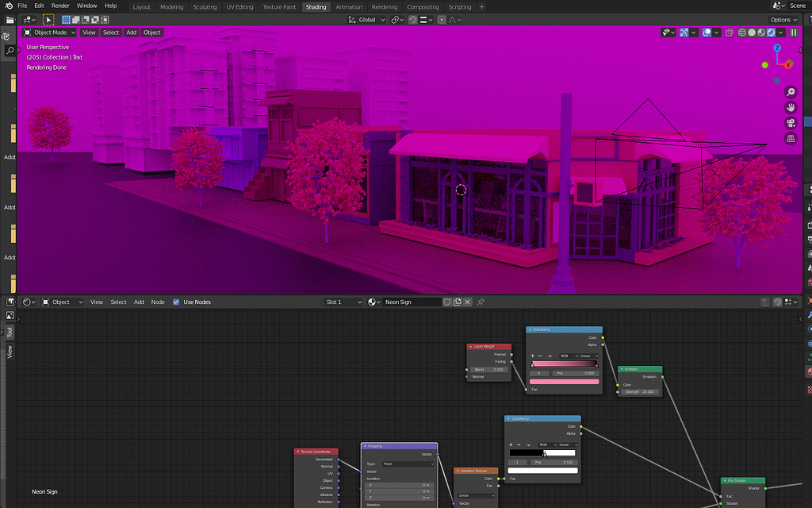Pause rendering with the pause button
This screenshot has height=508, width=812.
click(793, 32)
